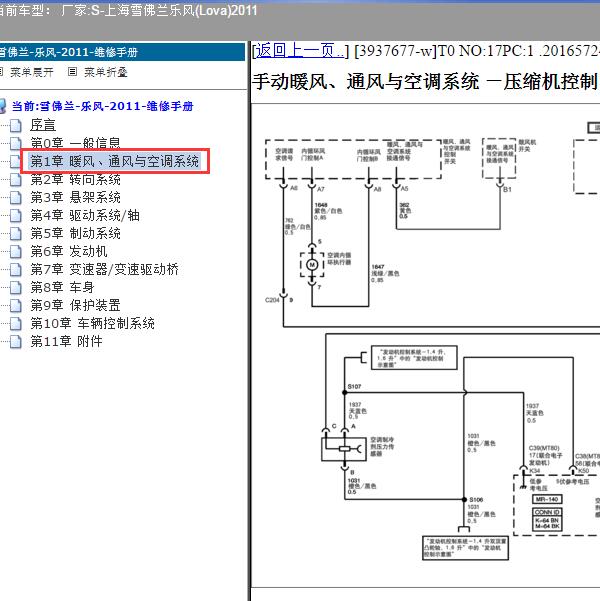
Task: Click the 厂家:S-上海雪佛兰乐风(Lova)2011 title
Action: (159, 10)
